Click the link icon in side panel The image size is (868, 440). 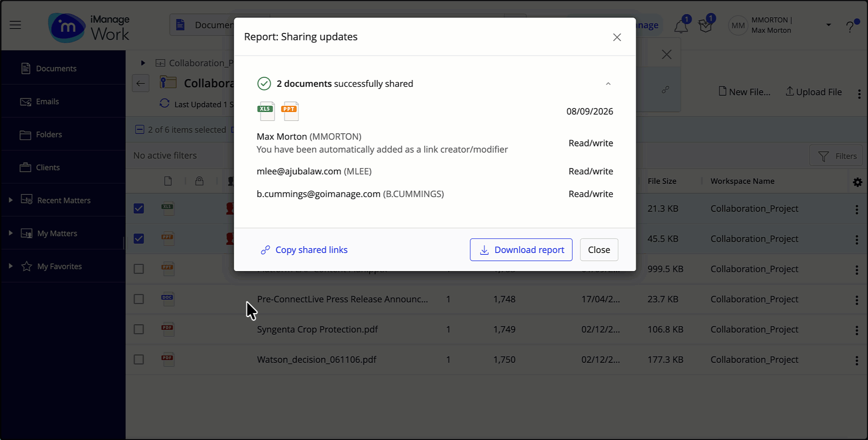pyautogui.click(x=665, y=89)
